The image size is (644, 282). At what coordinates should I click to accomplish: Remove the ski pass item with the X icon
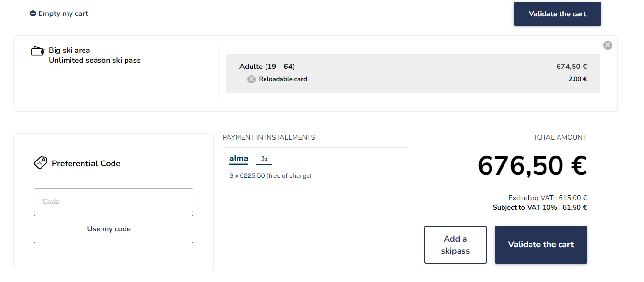pyautogui.click(x=608, y=45)
